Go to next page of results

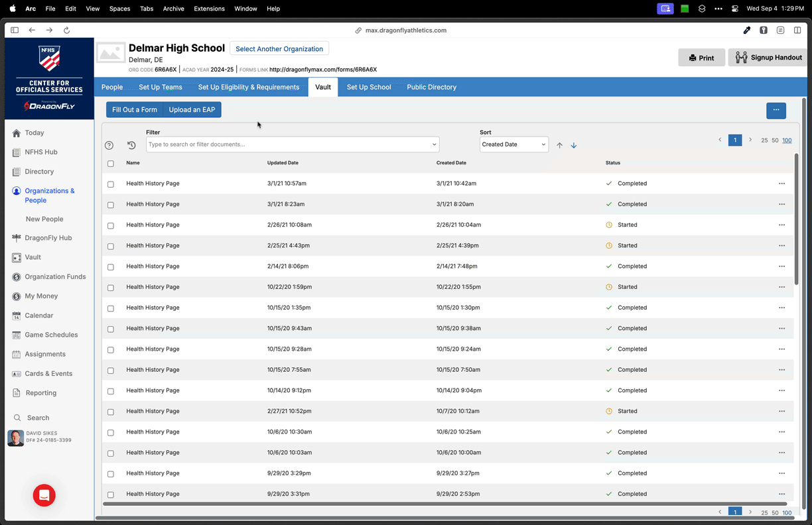pyautogui.click(x=750, y=140)
